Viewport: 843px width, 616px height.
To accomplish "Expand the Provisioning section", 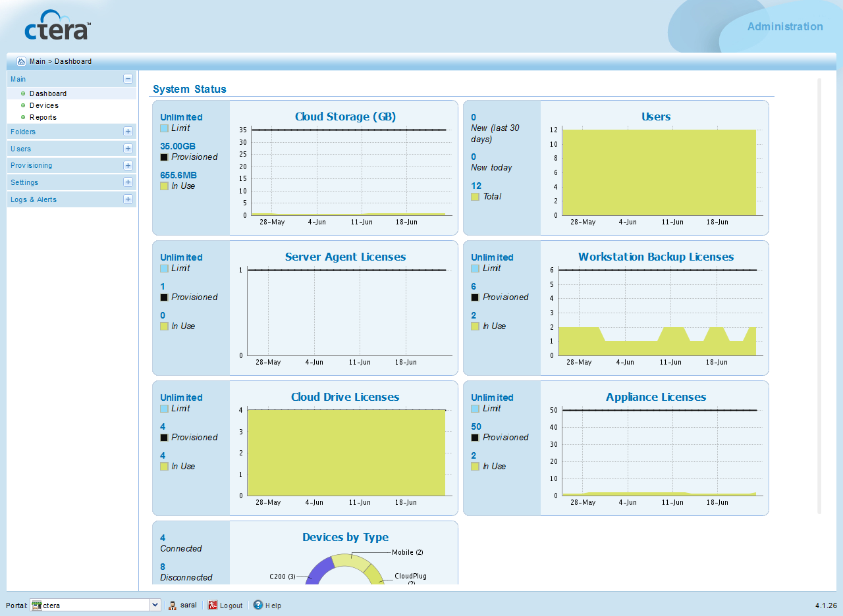I will coord(128,166).
